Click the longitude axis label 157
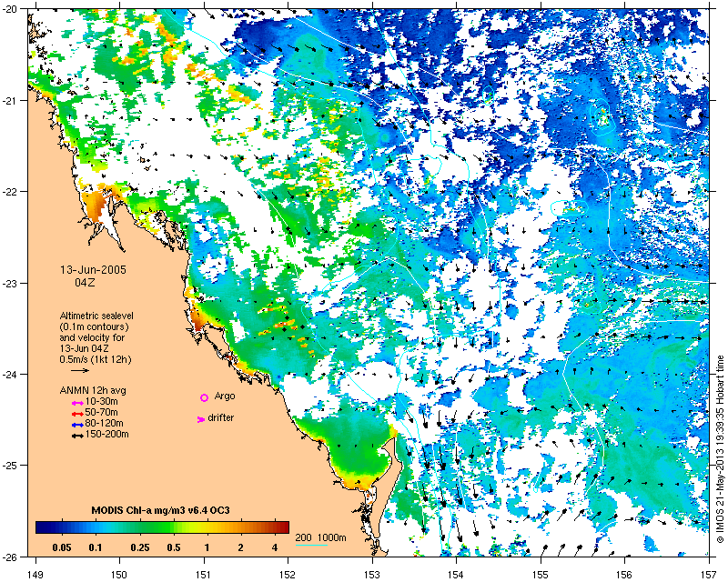The image size is (728, 582). [710, 574]
